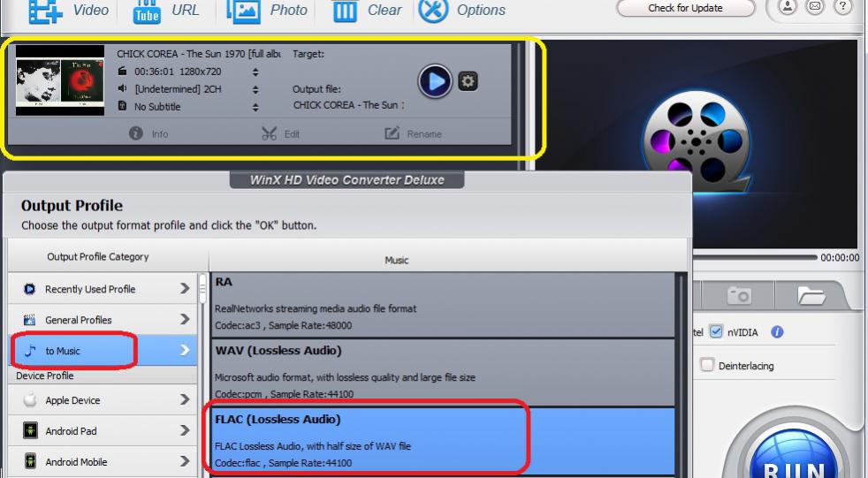Enable the Deinterlacing checkbox

coord(707,364)
